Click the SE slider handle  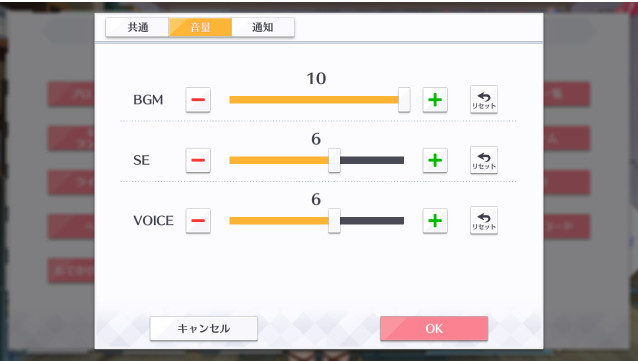click(x=334, y=160)
